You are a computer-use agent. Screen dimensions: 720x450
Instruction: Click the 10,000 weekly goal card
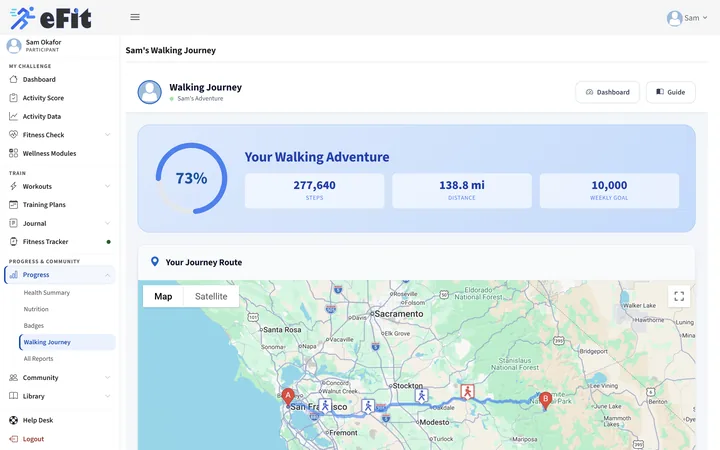[609, 191]
